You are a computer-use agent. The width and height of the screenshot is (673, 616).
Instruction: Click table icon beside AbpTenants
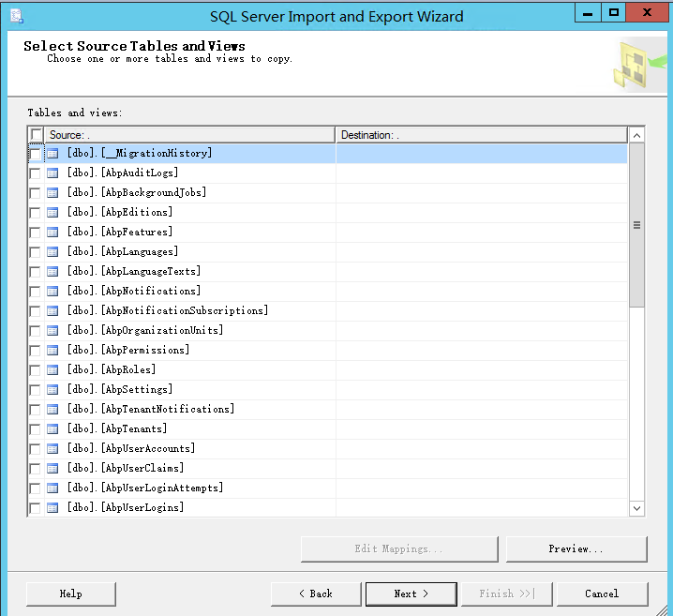click(x=52, y=429)
